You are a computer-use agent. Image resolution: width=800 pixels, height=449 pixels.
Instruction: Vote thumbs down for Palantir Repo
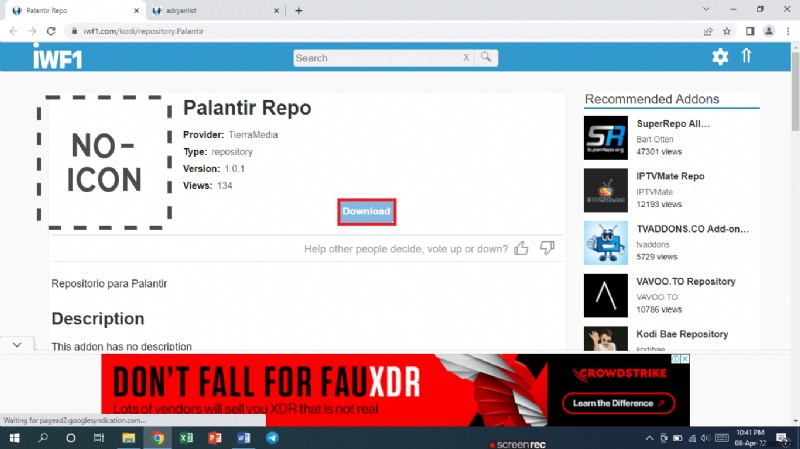coord(547,248)
